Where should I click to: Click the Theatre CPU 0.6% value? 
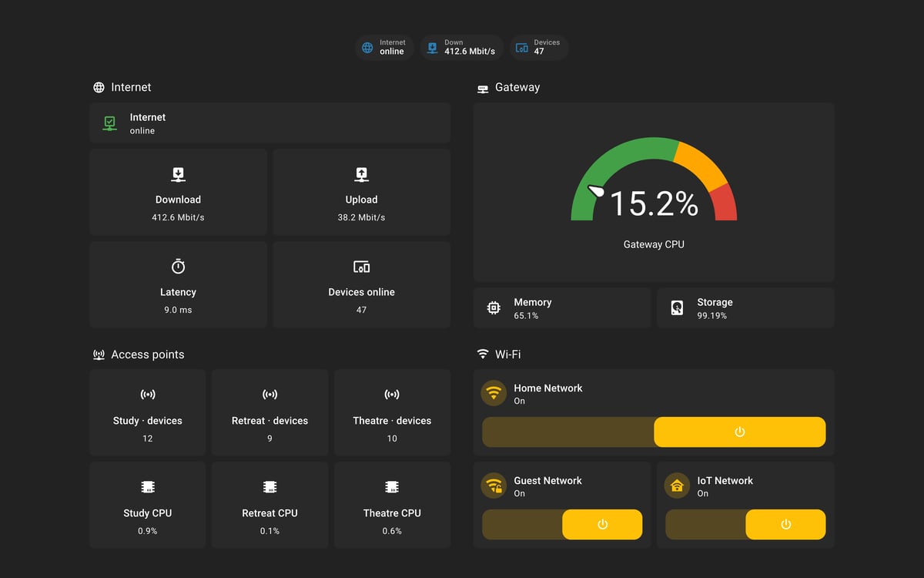point(392,531)
